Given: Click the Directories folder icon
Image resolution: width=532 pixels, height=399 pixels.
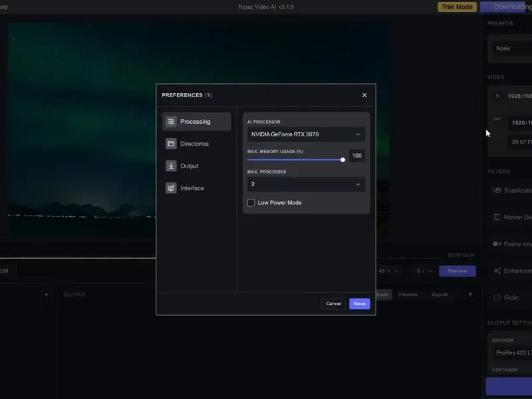Looking at the screenshot, I should pos(171,144).
